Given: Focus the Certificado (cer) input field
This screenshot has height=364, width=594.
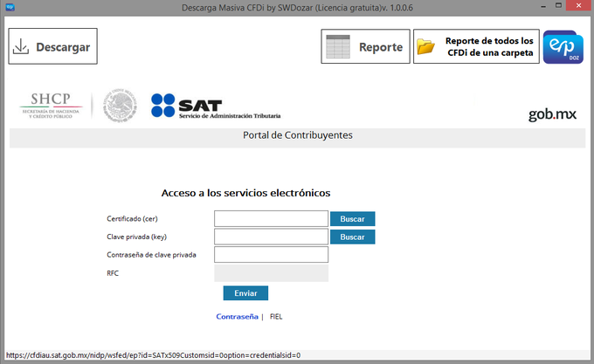Looking at the screenshot, I should [272, 219].
